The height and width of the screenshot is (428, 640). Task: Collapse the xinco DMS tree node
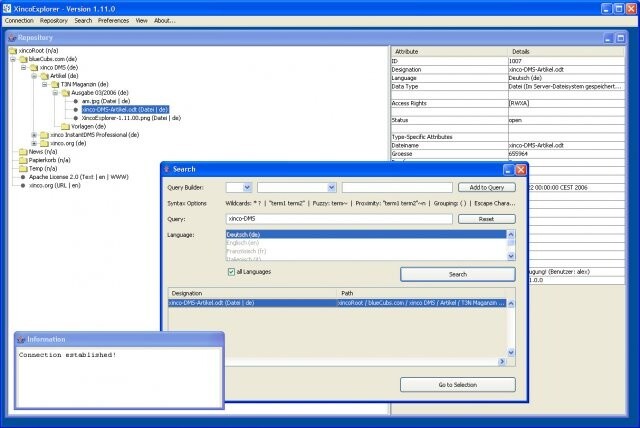click(24, 67)
